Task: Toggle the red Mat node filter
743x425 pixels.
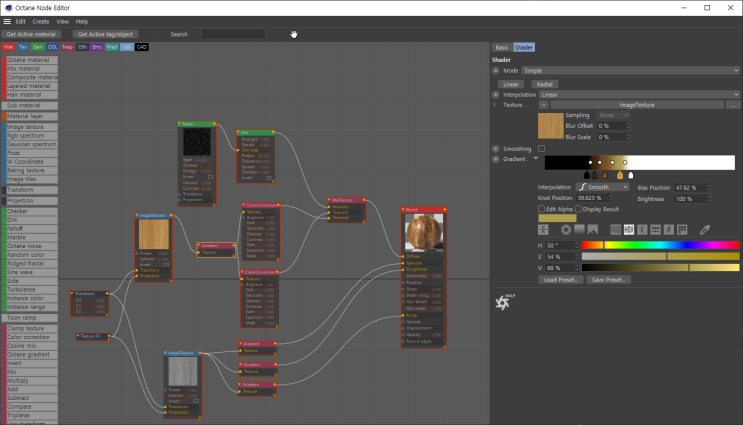Action: (x=9, y=47)
